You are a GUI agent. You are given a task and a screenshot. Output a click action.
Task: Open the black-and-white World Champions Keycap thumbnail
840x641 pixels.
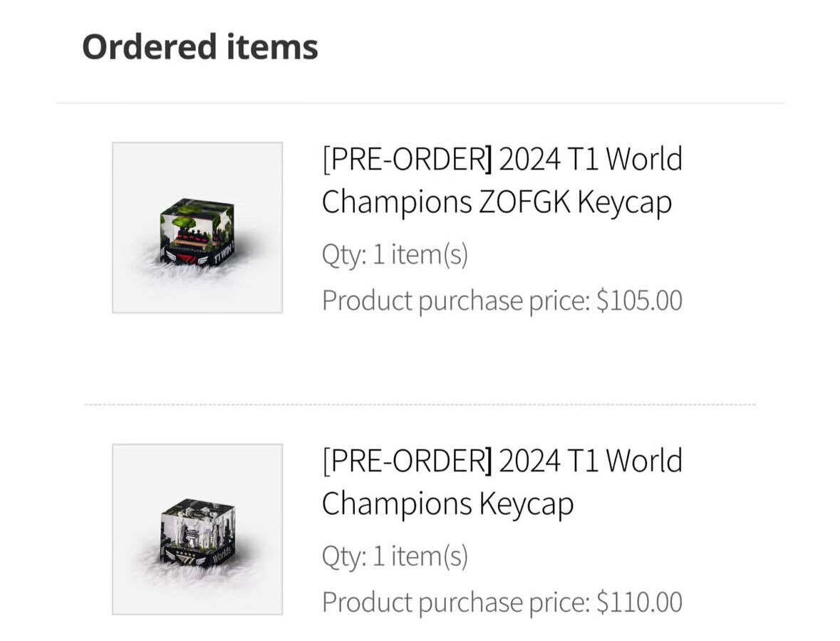click(197, 529)
